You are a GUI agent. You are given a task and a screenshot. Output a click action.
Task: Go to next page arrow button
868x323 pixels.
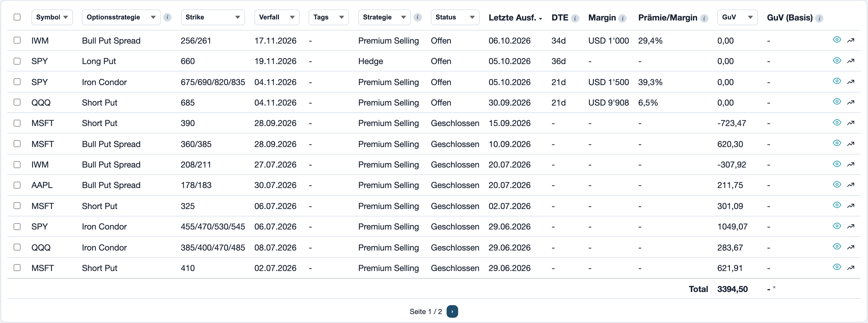coord(452,311)
